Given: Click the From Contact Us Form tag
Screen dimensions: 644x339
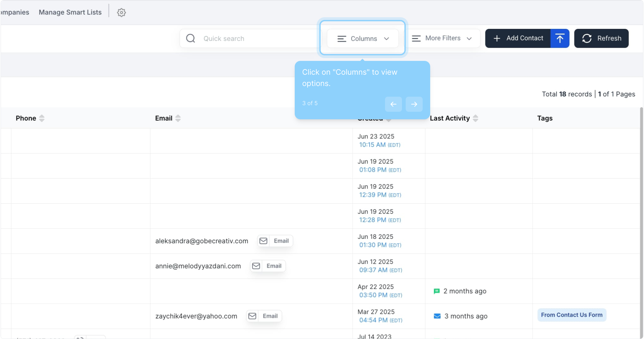Looking at the screenshot, I should point(572,315).
